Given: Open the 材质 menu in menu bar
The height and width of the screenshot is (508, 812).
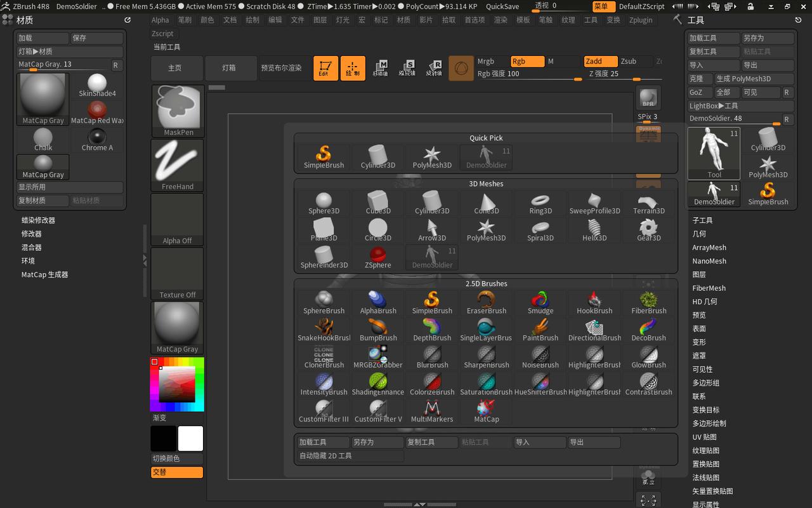Looking at the screenshot, I should click(x=403, y=20).
